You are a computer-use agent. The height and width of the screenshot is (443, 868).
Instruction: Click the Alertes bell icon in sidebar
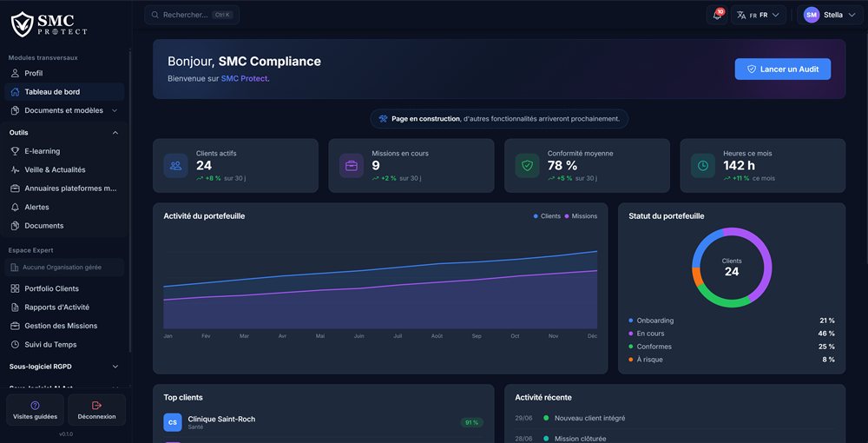[x=15, y=207]
